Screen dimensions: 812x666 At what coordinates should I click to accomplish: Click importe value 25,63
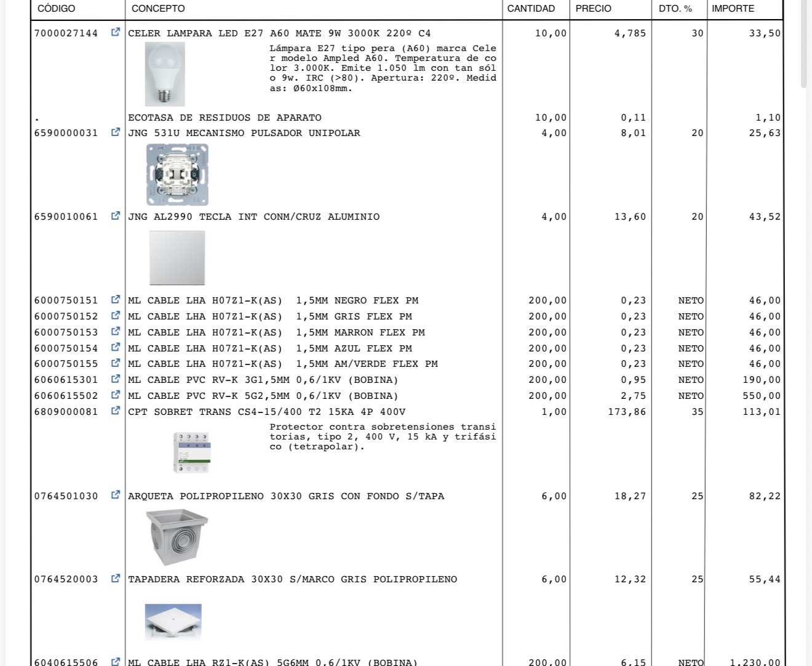tap(765, 133)
